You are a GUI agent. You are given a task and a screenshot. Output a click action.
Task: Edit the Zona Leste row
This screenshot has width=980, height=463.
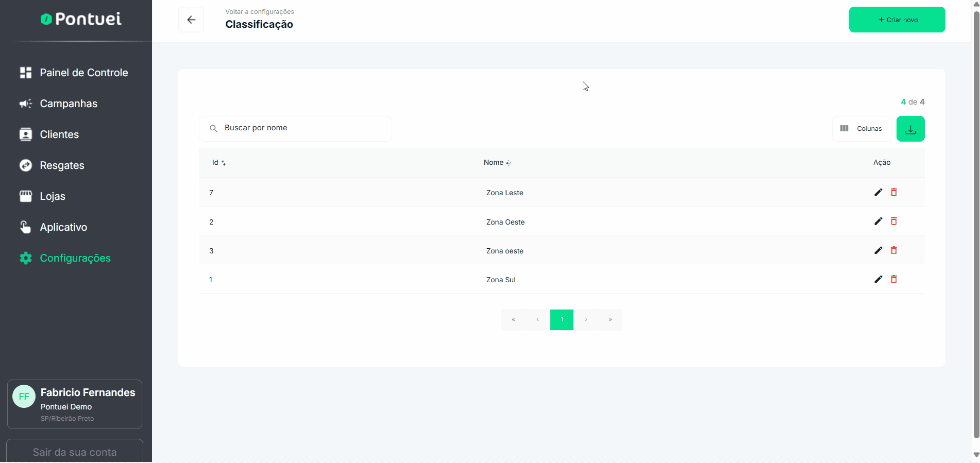[x=878, y=192]
